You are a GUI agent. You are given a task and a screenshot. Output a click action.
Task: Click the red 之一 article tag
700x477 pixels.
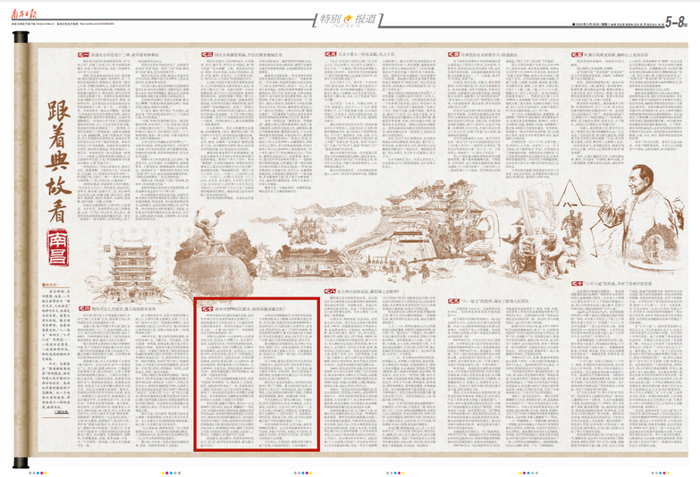point(83,55)
